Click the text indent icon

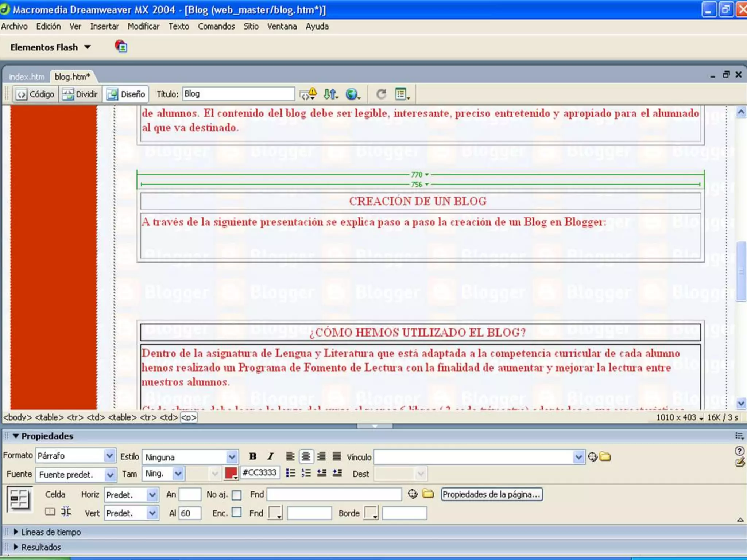point(337,473)
